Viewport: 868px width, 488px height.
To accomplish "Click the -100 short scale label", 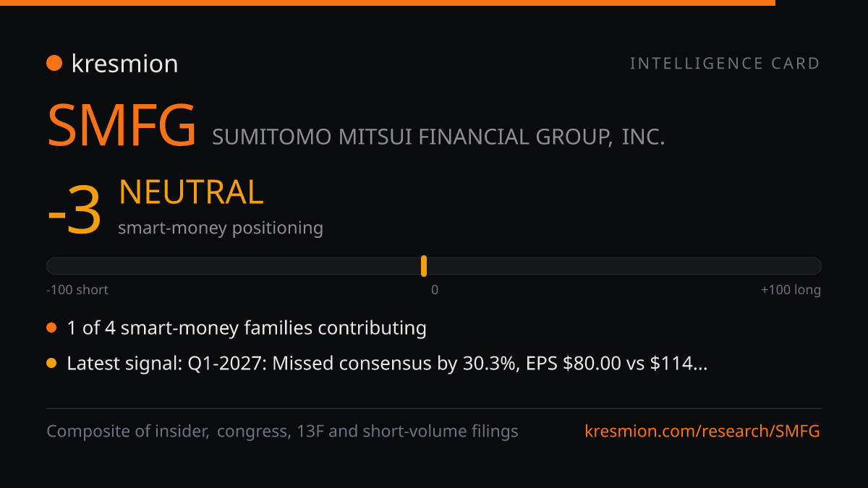I will click(x=77, y=290).
